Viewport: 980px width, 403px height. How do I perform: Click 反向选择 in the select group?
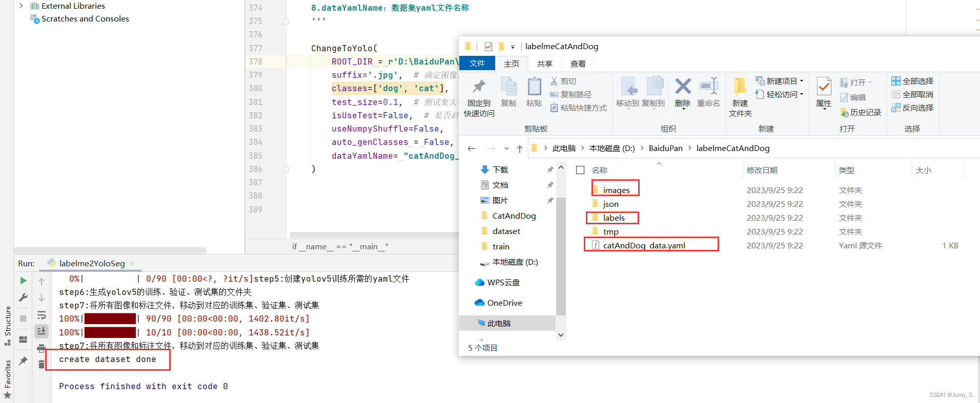[x=912, y=108]
